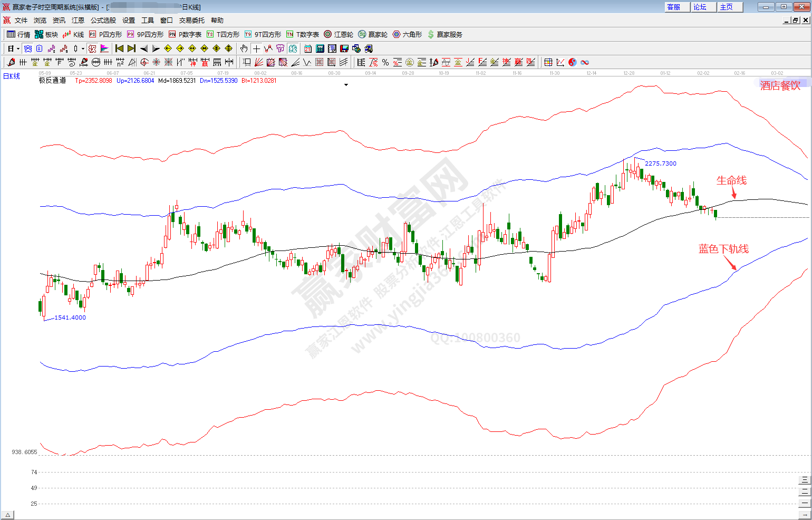Viewport: 812px width, 520px height.
Task: Click the save floppy disk icon
Action: click(344, 49)
